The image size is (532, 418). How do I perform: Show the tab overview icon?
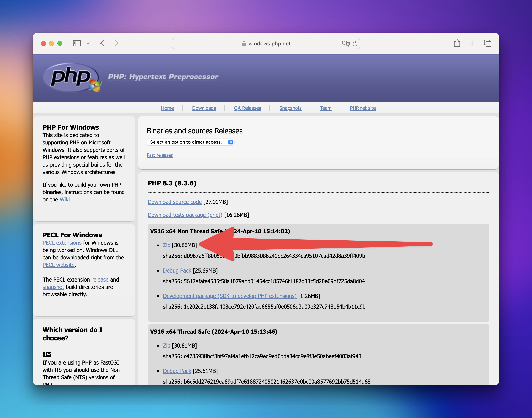[x=487, y=43]
